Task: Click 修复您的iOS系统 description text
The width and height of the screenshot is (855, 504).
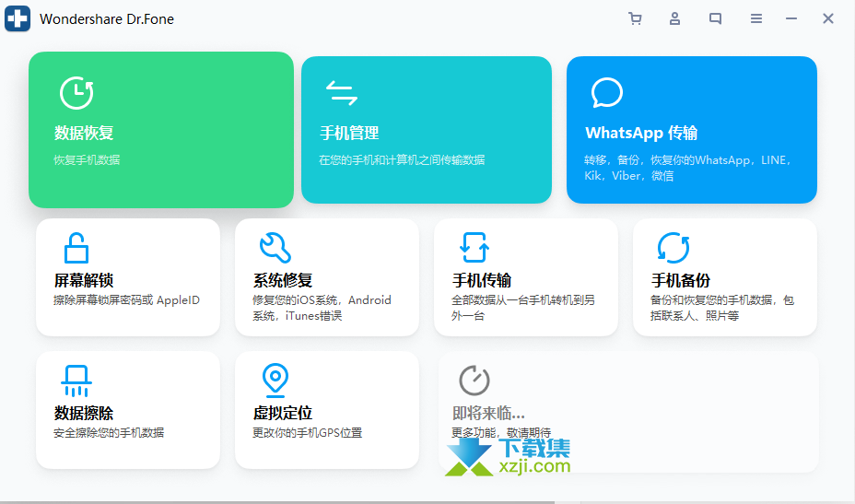Action: pyautogui.click(x=322, y=308)
